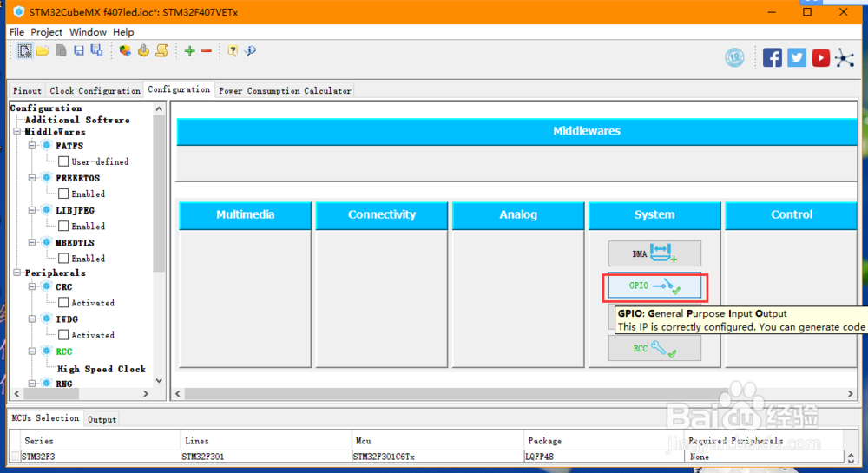Viewport: 868px width, 473px height.
Task: Open help with the question mark icon
Action: pyautogui.click(x=233, y=51)
